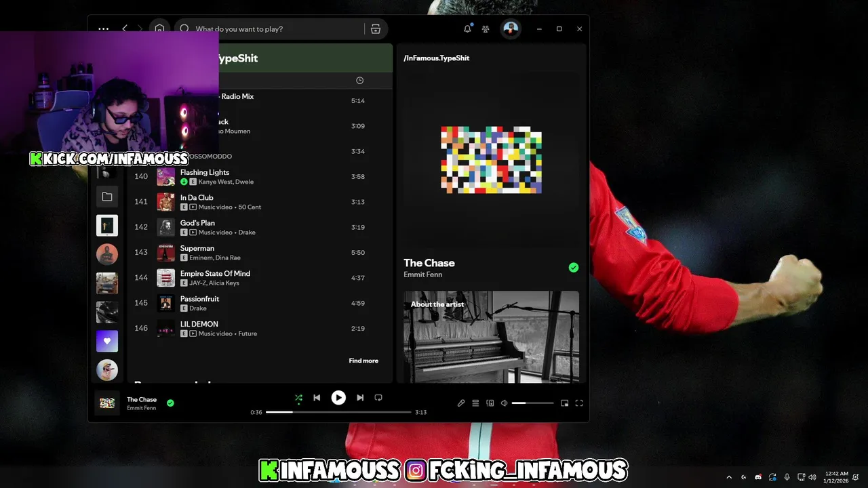This screenshot has width=868, height=488.
Task: Seek on the song progress bar
Action: 338,412
